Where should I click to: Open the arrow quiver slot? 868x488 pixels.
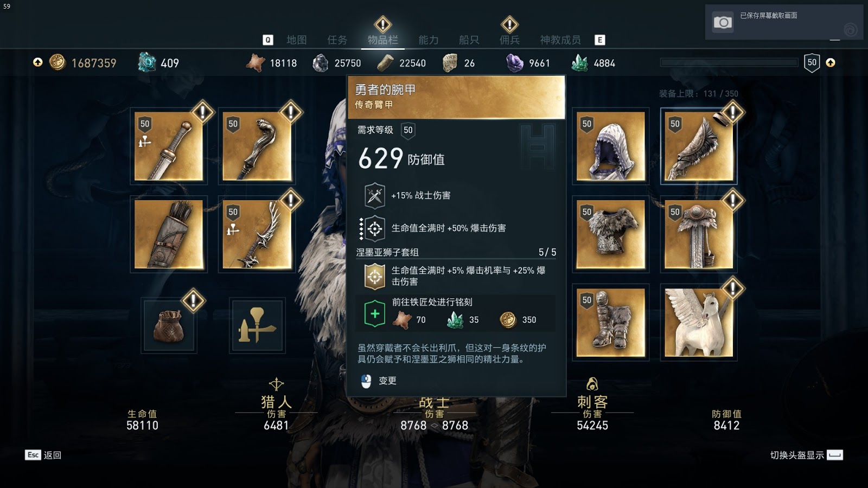click(169, 234)
